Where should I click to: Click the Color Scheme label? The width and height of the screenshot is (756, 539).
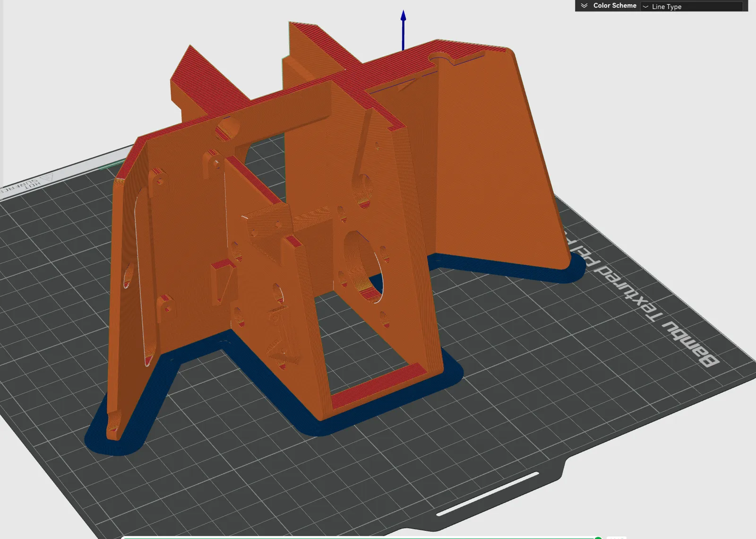[x=615, y=6]
